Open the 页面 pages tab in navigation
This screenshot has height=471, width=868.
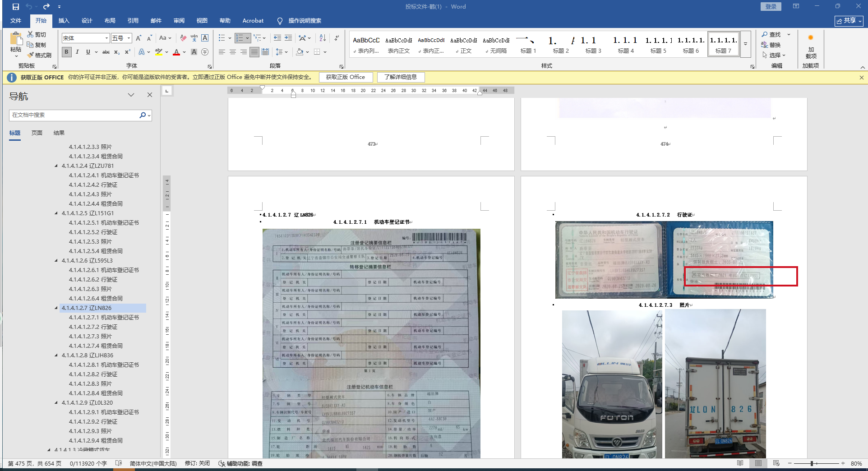pos(37,133)
